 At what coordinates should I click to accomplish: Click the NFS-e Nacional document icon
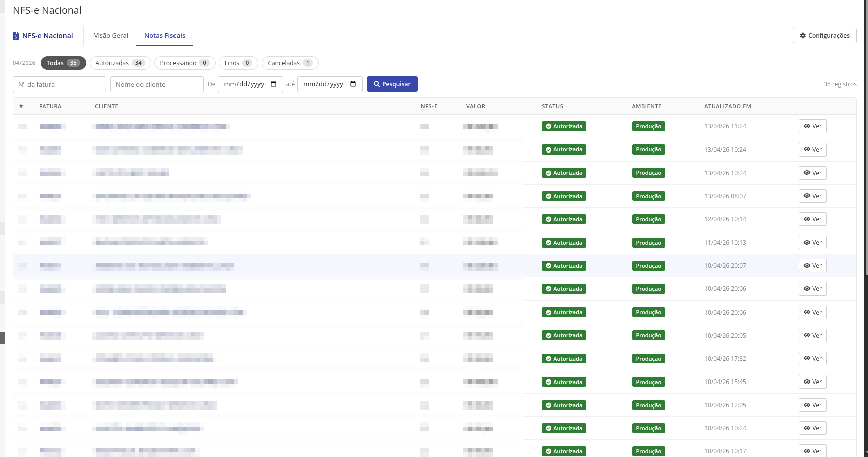(16, 36)
